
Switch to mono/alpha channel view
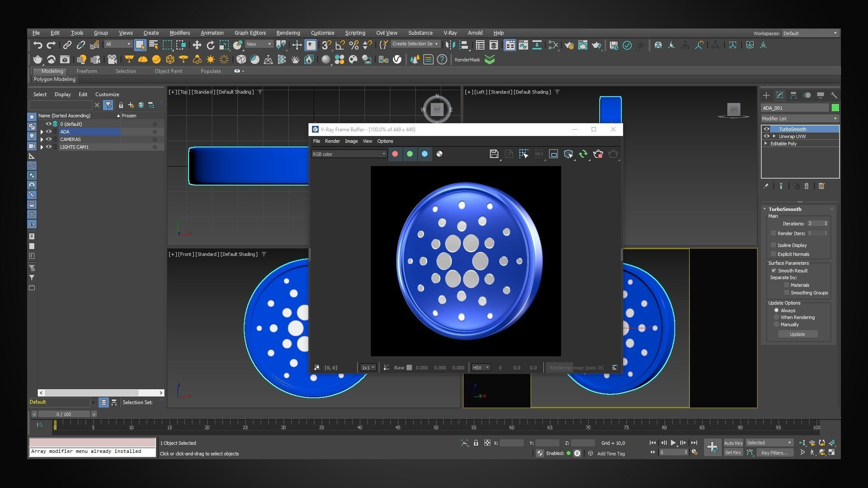click(x=440, y=154)
